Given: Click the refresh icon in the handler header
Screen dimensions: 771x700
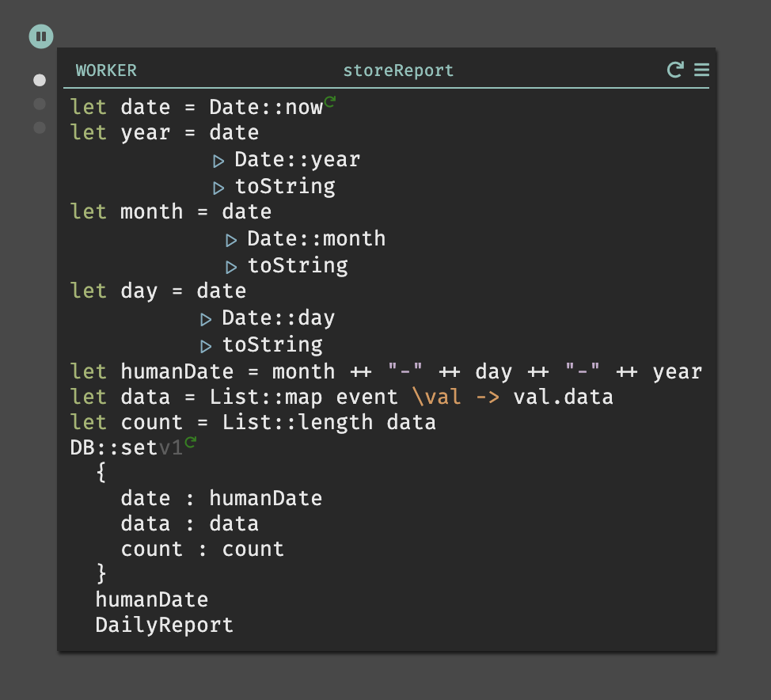Looking at the screenshot, I should (x=675, y=70).
